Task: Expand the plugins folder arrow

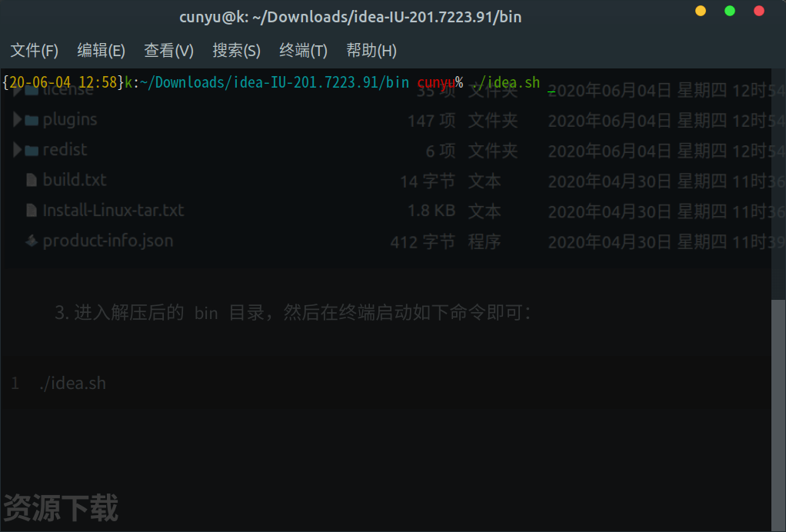Action: tap(17, 119)
